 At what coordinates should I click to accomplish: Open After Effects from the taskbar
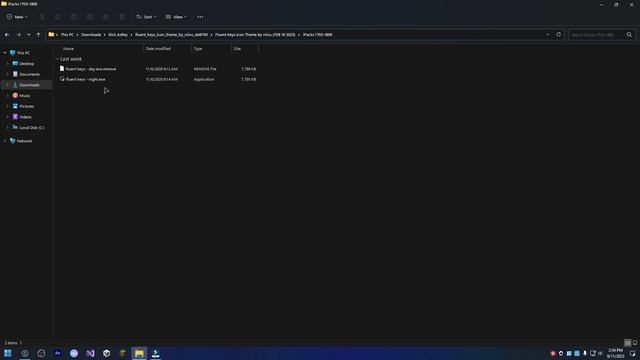58,353
